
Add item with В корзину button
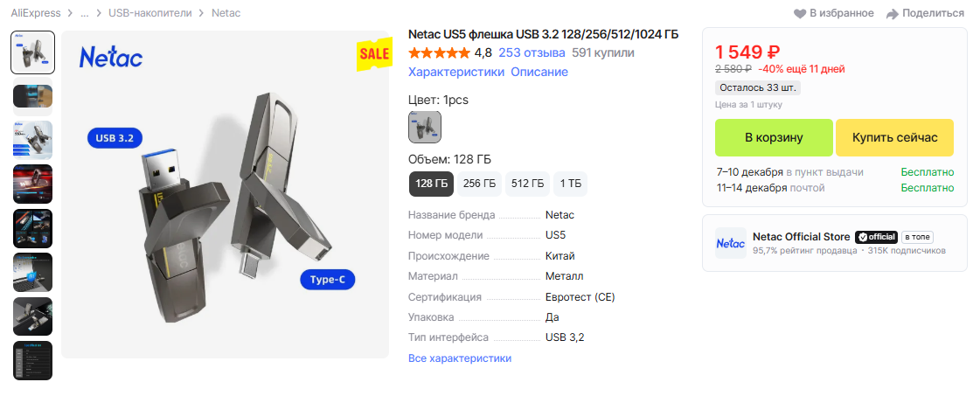point(774,137)
